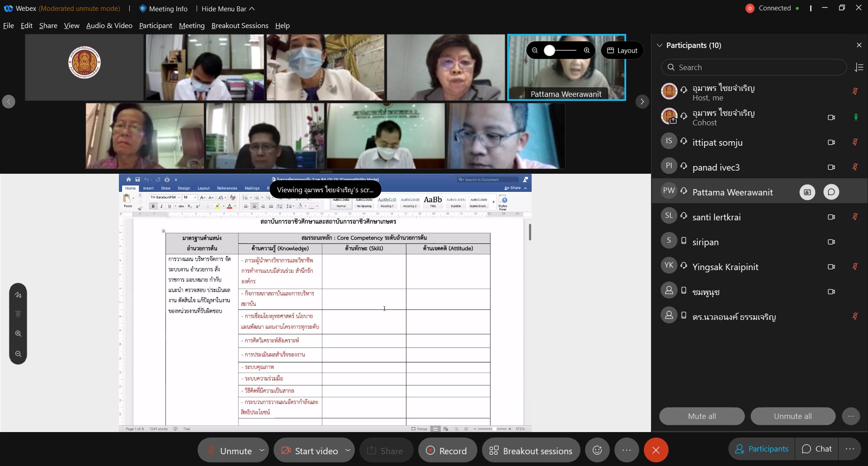
Task: Open more options next to reactions
Action: click(x=626, y=450)
